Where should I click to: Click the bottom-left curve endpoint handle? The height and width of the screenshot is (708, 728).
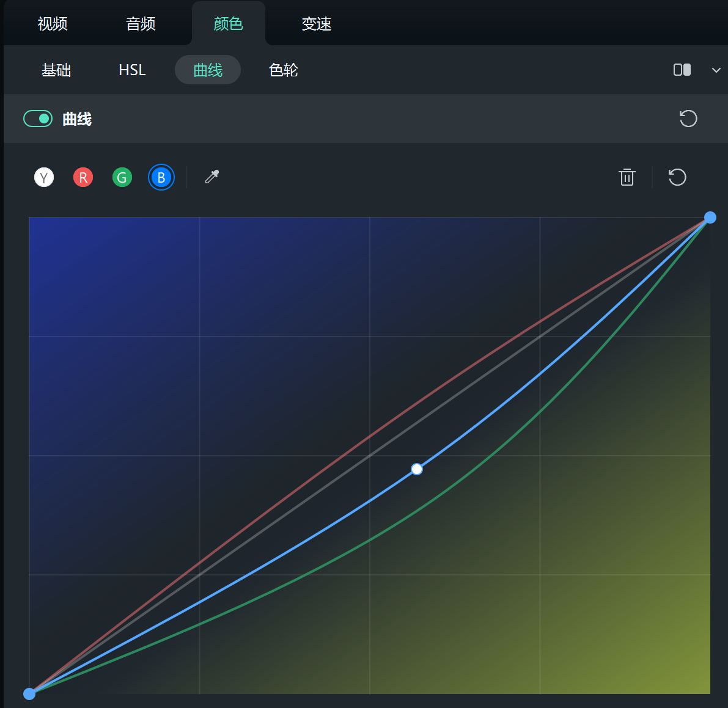pyautogui.click(x=29, y=693)
